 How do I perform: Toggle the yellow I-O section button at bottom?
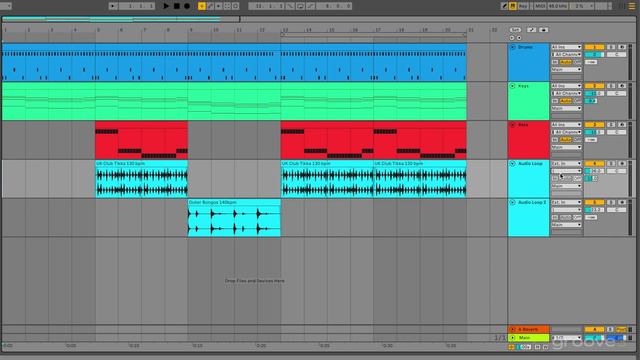coord(511,347)
